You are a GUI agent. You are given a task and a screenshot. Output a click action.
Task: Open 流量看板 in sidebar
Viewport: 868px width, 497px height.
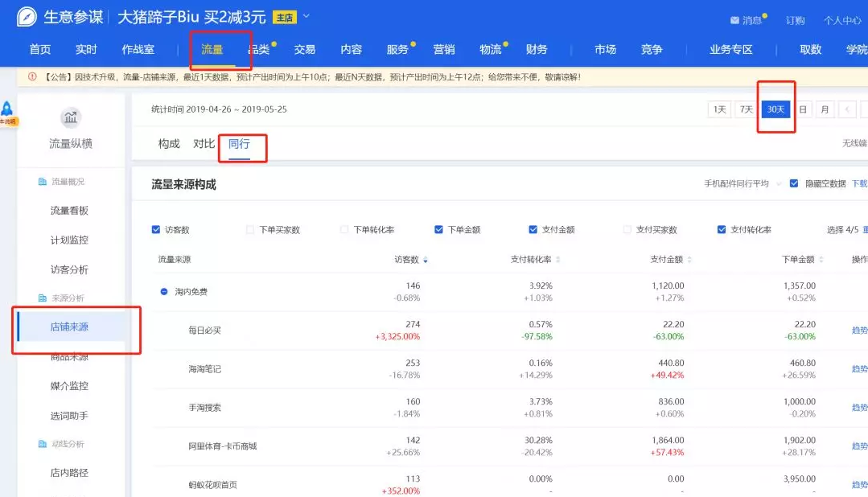[69, 211]
